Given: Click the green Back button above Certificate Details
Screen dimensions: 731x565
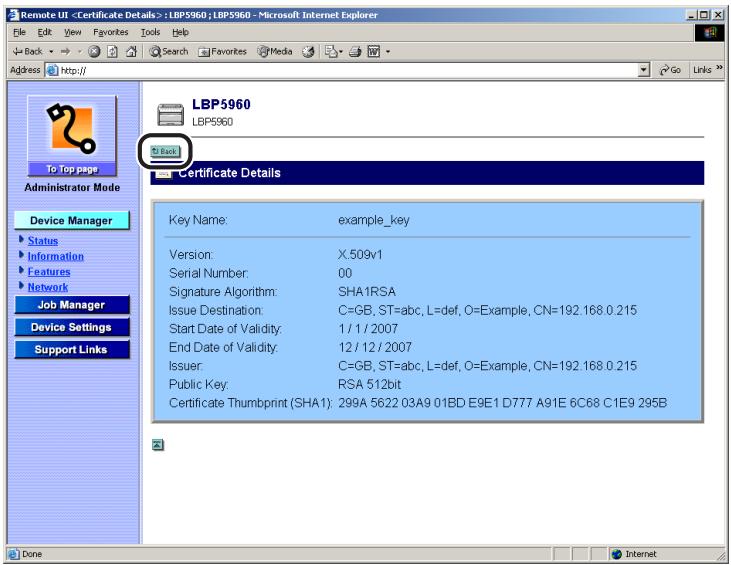Looking at the screenshot, I should [165, 151].
